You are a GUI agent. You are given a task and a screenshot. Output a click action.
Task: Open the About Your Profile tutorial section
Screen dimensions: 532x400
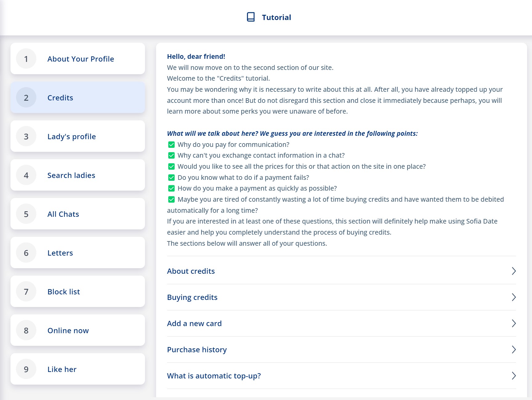78,59
